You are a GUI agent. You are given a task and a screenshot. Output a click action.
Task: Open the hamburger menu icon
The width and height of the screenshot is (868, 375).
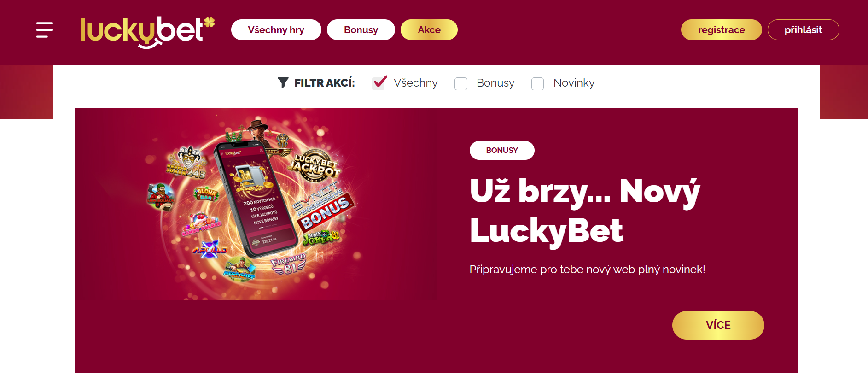coord(45,30)
